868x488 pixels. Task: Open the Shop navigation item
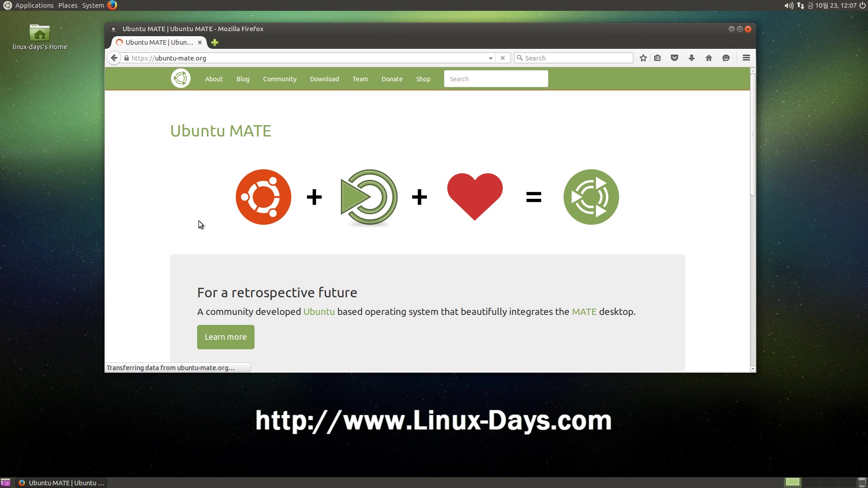tap(423, 79)
